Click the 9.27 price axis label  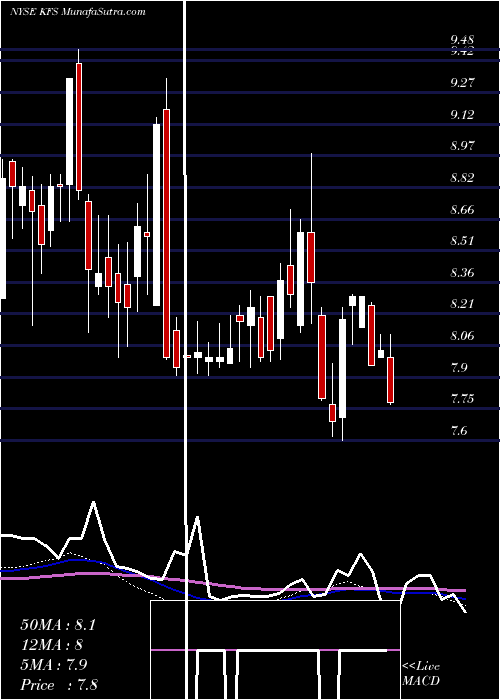[462, 83]
